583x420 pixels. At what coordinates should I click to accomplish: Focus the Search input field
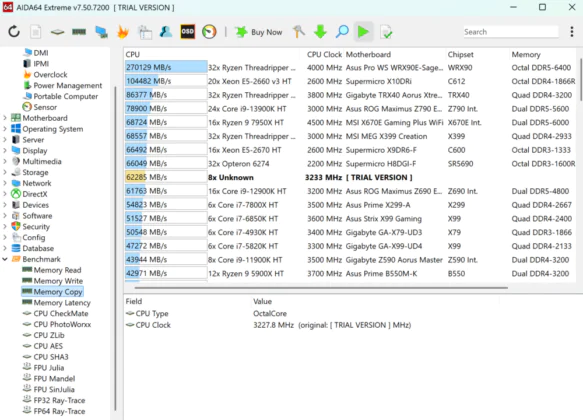pyautogui.click(x=510, y=32)
